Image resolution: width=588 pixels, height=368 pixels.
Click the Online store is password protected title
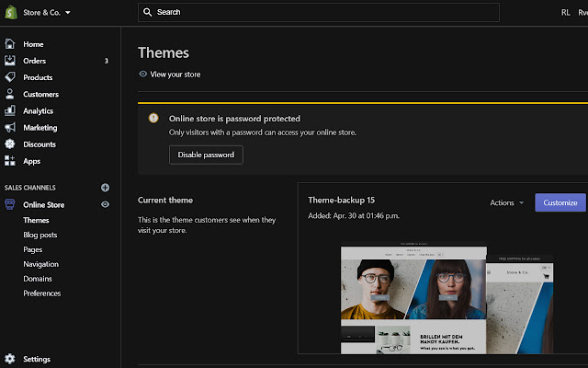234,119
